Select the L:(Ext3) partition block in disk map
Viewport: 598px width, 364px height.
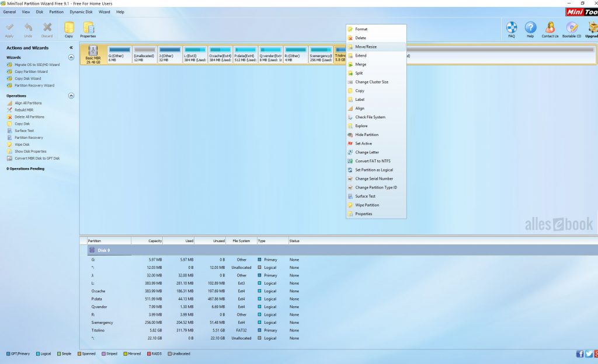pos(195,54)
